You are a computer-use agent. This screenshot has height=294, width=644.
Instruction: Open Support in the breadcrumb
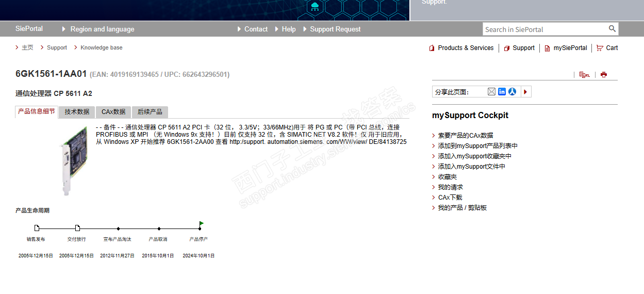point(57,47)
